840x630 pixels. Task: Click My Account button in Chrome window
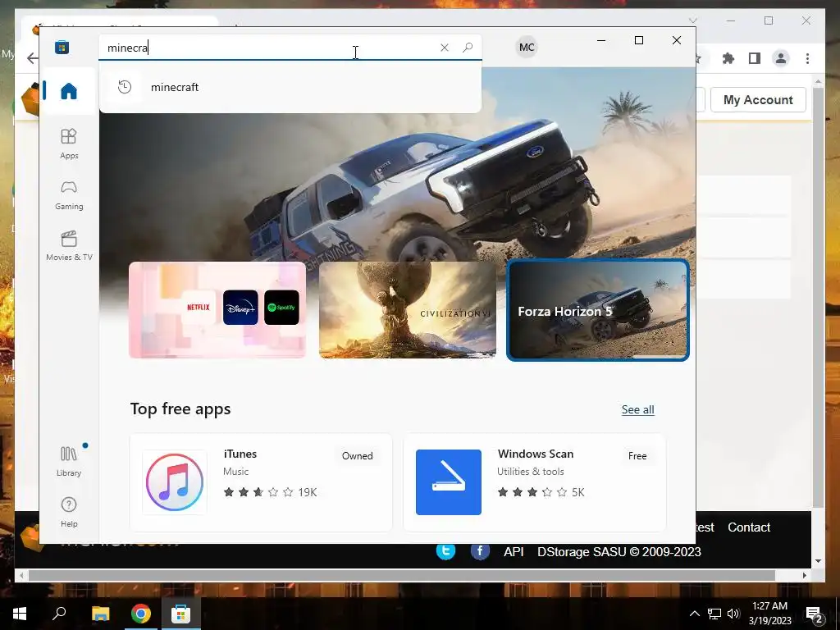pos(758,99)
